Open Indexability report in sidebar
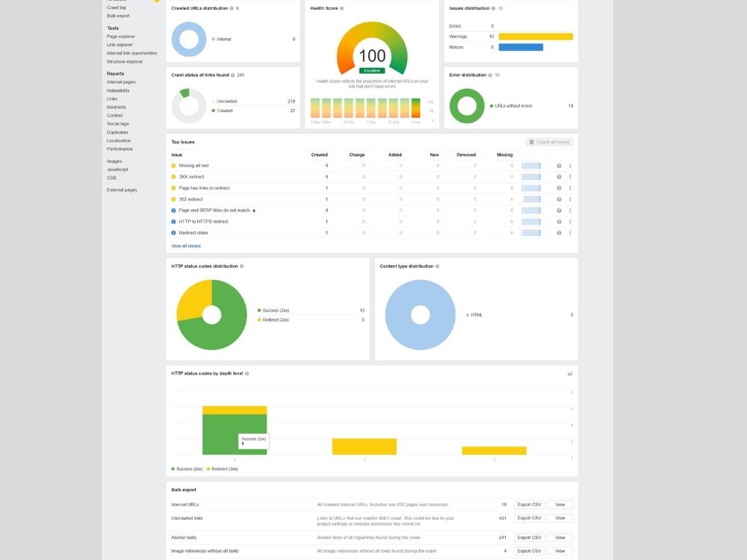 tap(118, 90)
